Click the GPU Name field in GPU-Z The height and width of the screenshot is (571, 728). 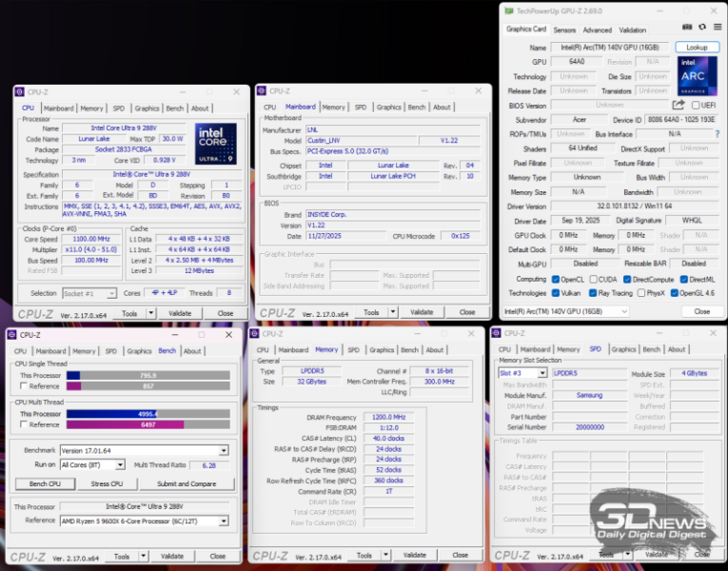(x=610, y=48)
